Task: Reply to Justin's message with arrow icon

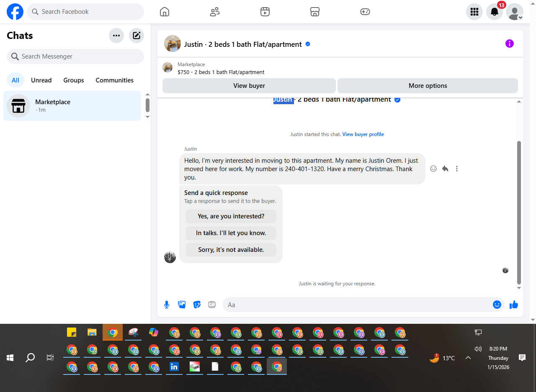Action: point(445,169)
